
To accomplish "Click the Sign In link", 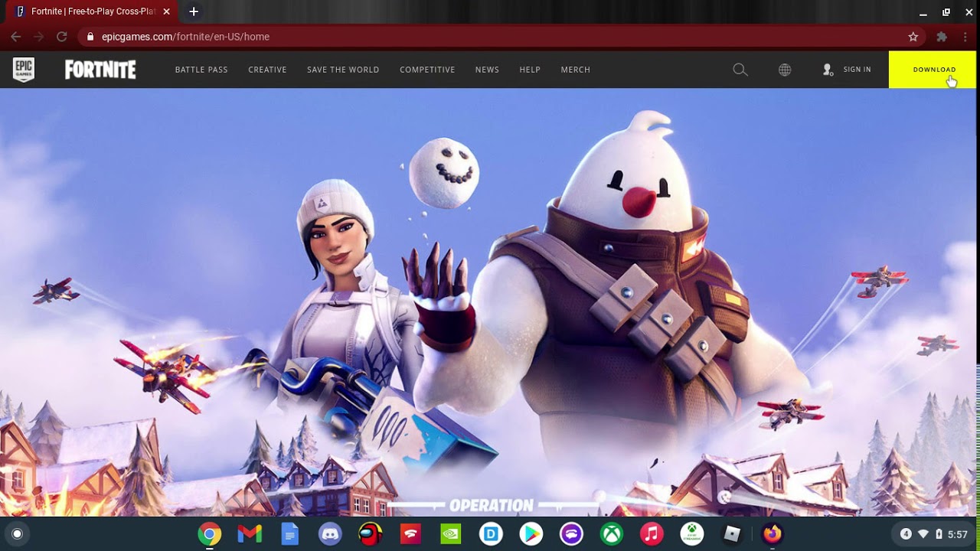I will [847, 70].
